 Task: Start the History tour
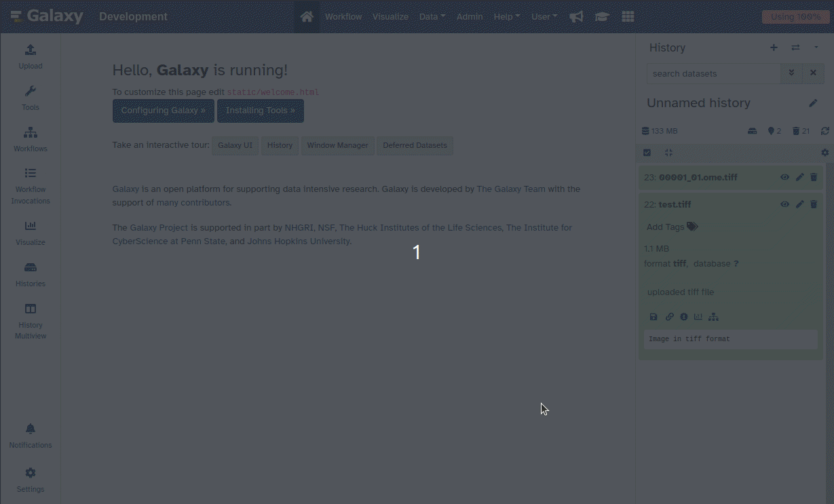pyautogui.click(x=280, y=145)
